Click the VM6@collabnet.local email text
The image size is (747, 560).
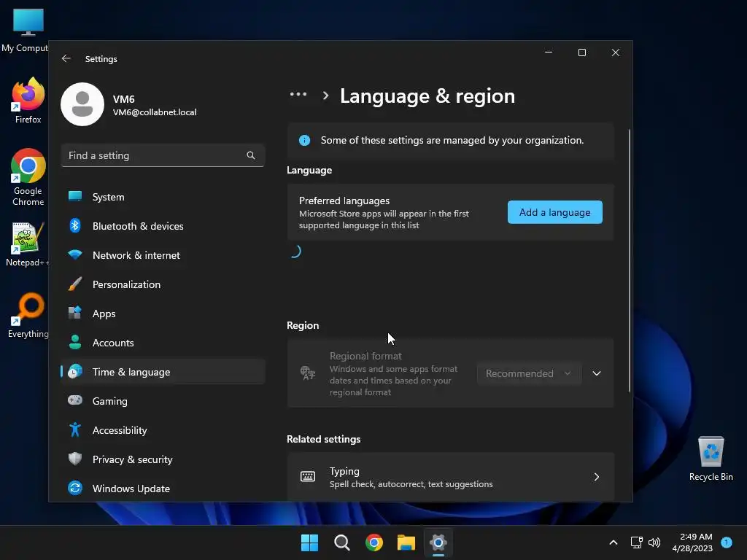pyautogui.click(x=155, y=112)
